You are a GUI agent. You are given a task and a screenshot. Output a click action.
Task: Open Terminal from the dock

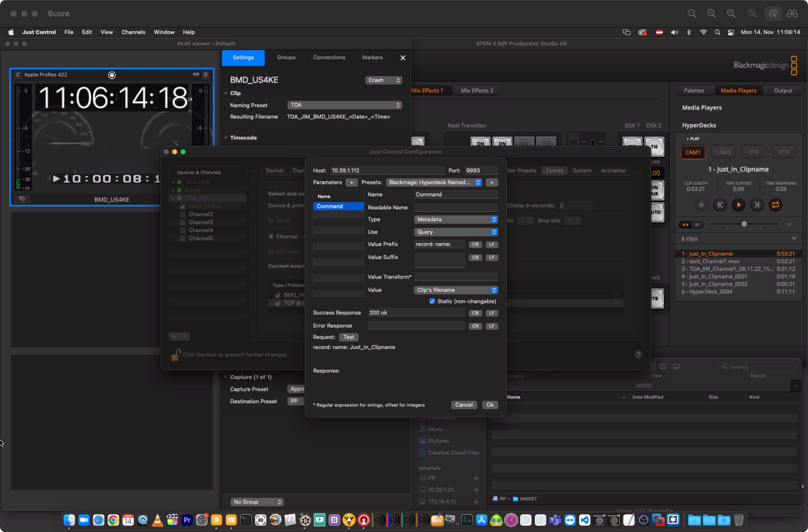(245, 520)
